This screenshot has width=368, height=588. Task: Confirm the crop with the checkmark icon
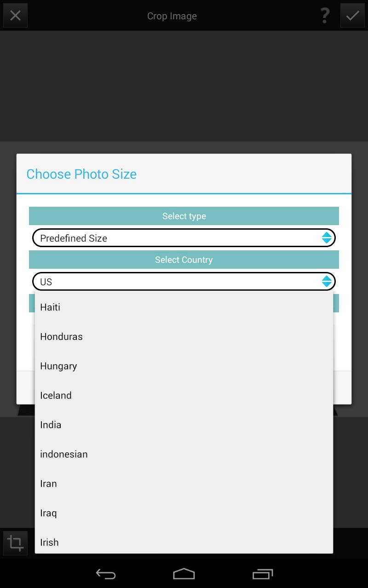tap(352, 15)
